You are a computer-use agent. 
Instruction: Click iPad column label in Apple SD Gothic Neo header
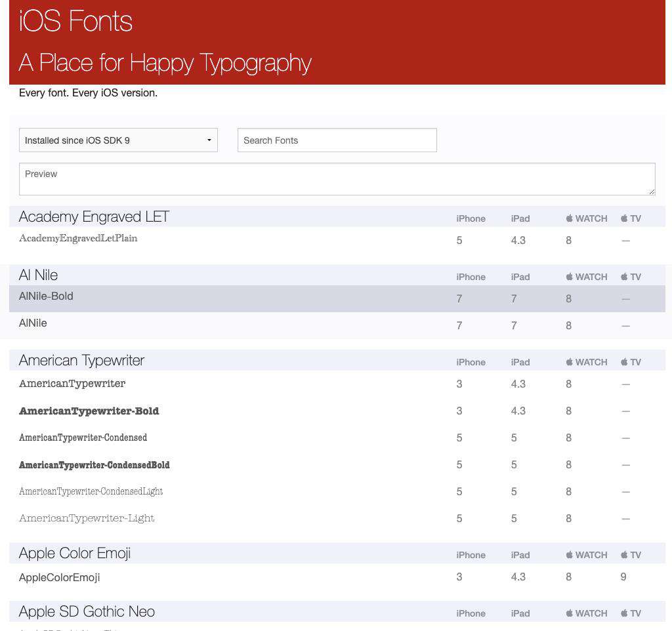tap(520, 613)
